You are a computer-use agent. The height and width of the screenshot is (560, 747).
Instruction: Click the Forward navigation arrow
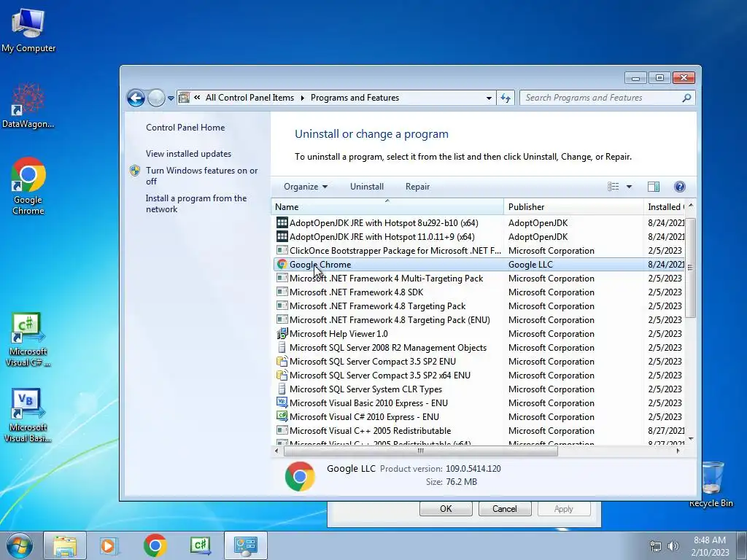(x=156, y=98)
